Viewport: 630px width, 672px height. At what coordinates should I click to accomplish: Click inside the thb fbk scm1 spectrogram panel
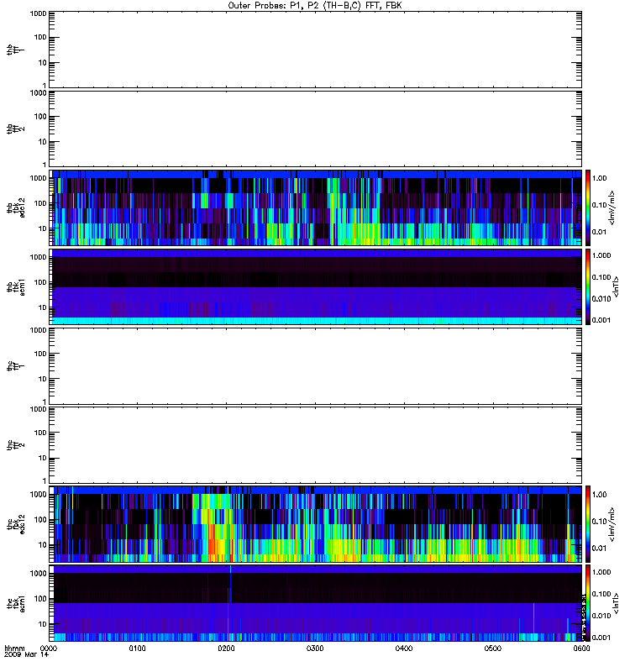click(316, 286)
